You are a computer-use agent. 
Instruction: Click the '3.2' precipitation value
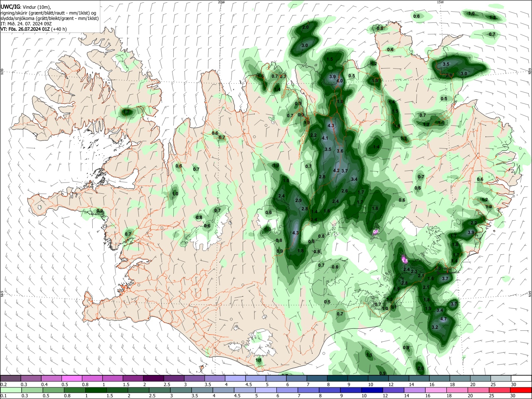(x=435, y=328)
